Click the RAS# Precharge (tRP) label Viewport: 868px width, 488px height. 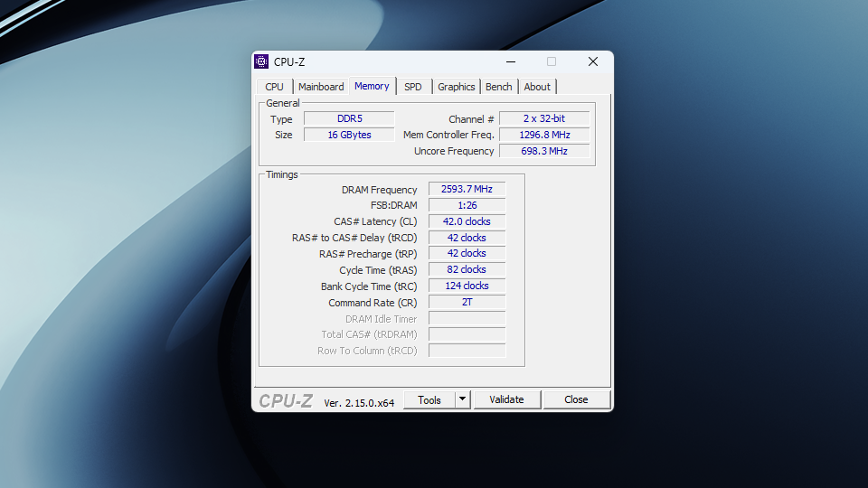[x=368, y=254]
